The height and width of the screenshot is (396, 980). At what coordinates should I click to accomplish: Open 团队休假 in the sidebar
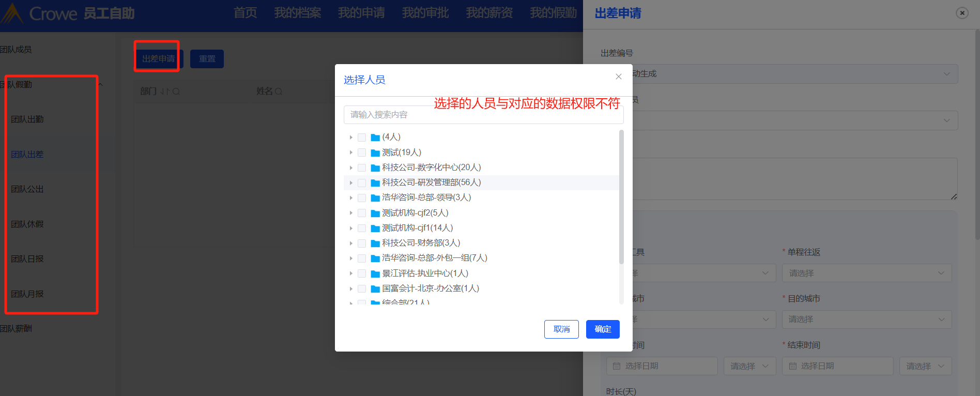pyautogui.click(x=27, y=224)
